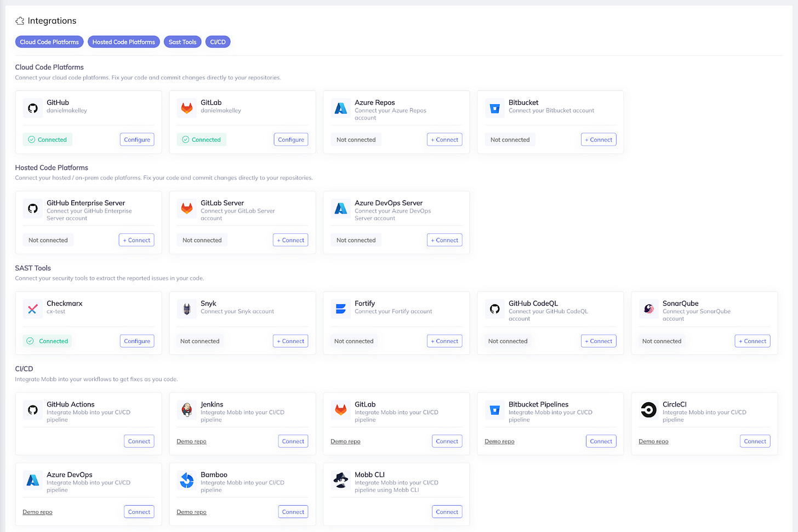
Task: Open the GitLab Demo repo link
Action: point(345,442)
